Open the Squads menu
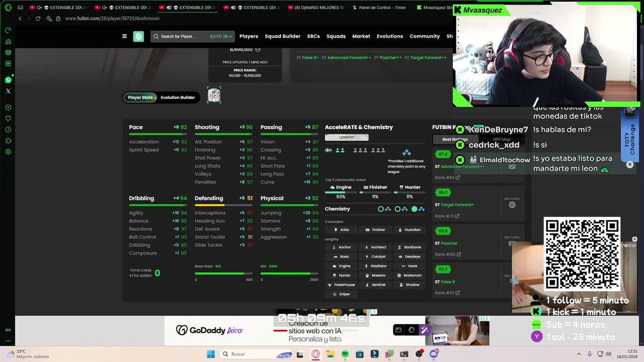This screenshot has height=362, width=644. 336,36
